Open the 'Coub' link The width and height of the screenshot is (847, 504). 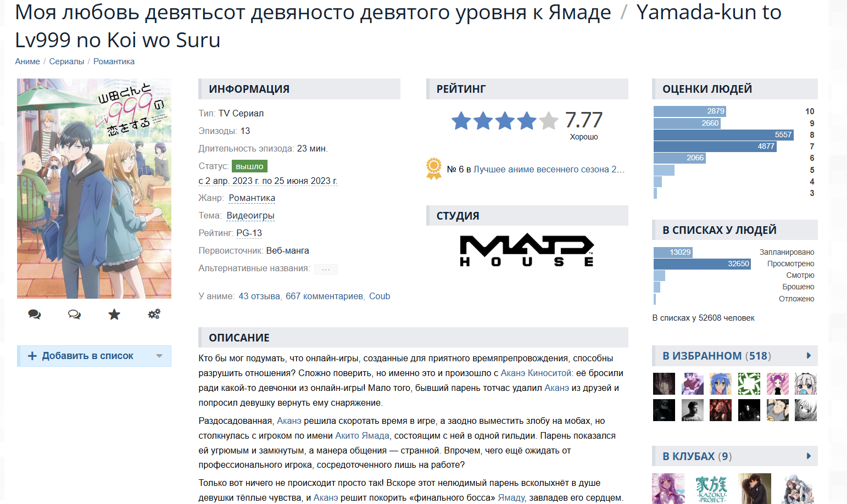click(x=380, y=296)
